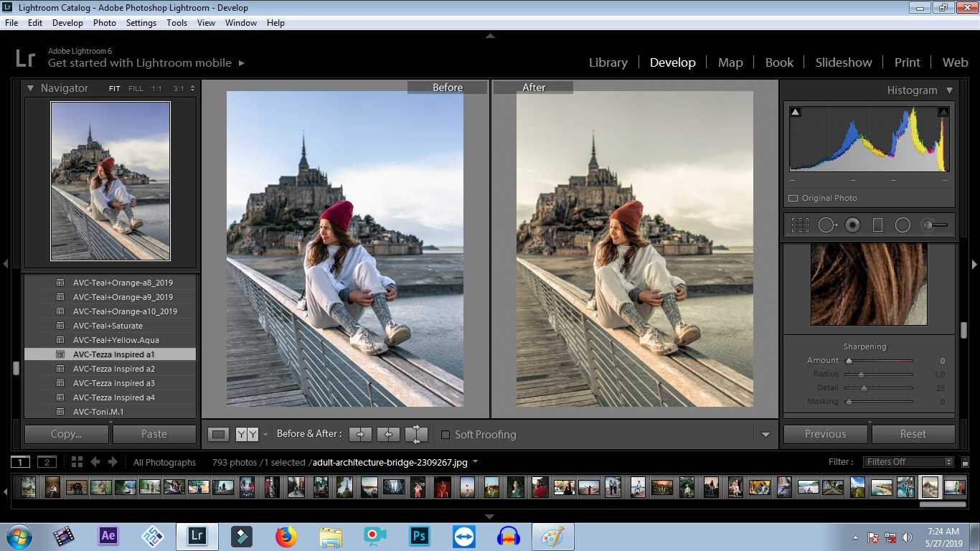Click the Navigator preview thumbnail

click(x=110, y=181)
